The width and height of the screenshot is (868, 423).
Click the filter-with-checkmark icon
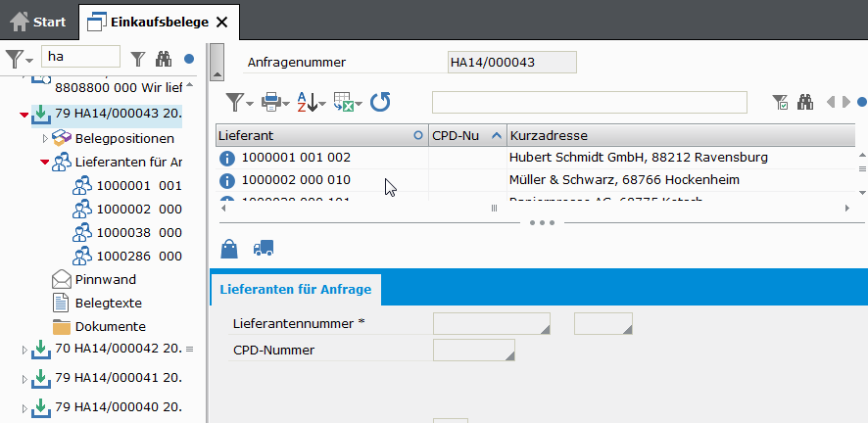click(781, 102)
